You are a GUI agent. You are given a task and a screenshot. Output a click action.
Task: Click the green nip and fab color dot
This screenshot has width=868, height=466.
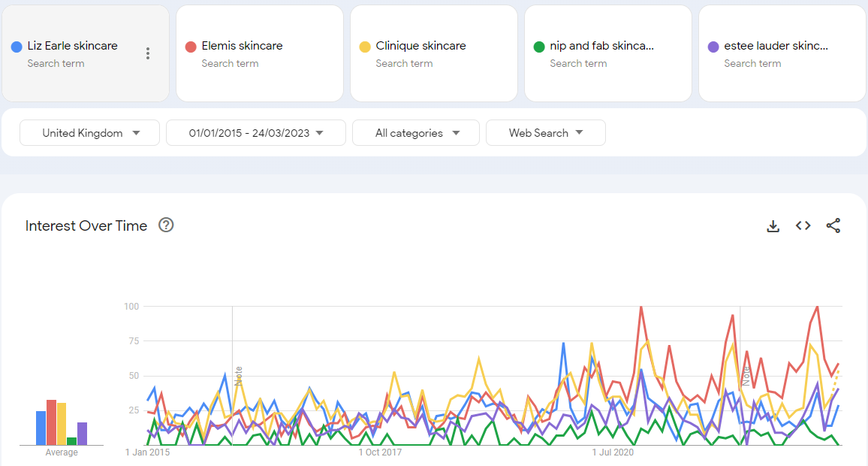pyautogui.click(x=538, y=47)
